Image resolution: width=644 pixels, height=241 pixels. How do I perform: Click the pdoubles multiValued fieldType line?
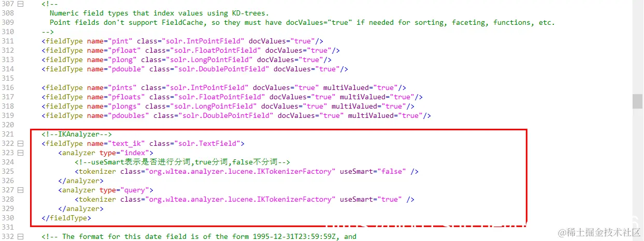236,115
